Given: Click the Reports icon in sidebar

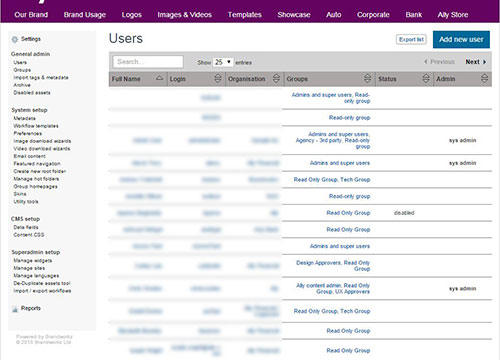Looking at the screenshot, I should pyautogui.click(x=15, y=309).
